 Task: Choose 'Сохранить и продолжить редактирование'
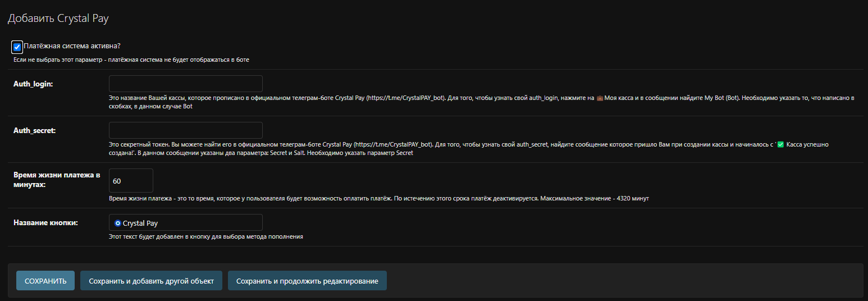point(307,281)
